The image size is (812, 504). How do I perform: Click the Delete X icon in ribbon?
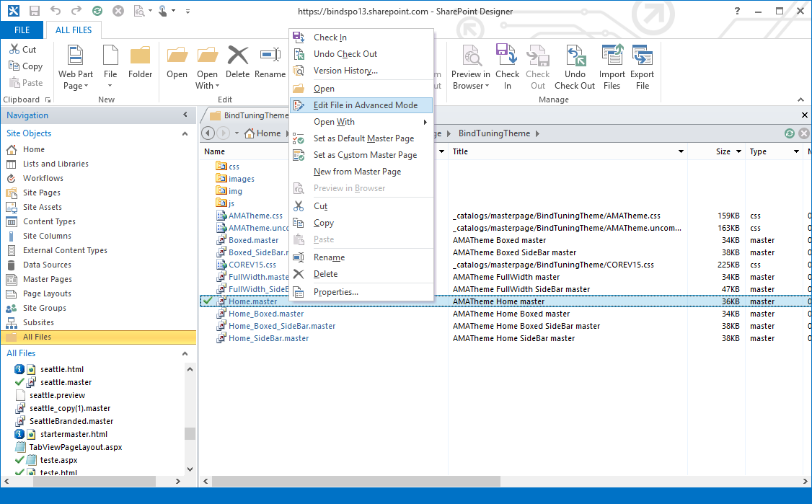pos(238,56)
